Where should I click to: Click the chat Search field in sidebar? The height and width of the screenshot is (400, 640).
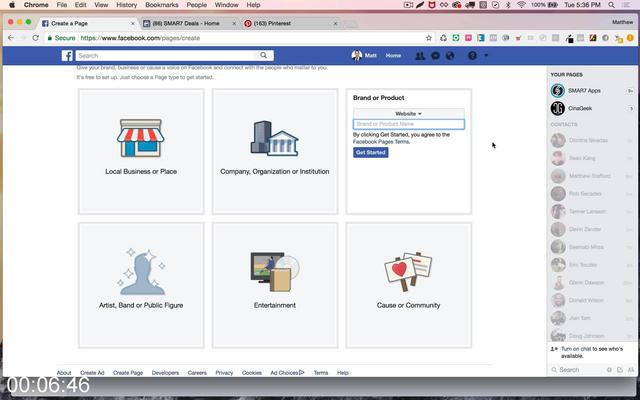[x=578, y=370]
